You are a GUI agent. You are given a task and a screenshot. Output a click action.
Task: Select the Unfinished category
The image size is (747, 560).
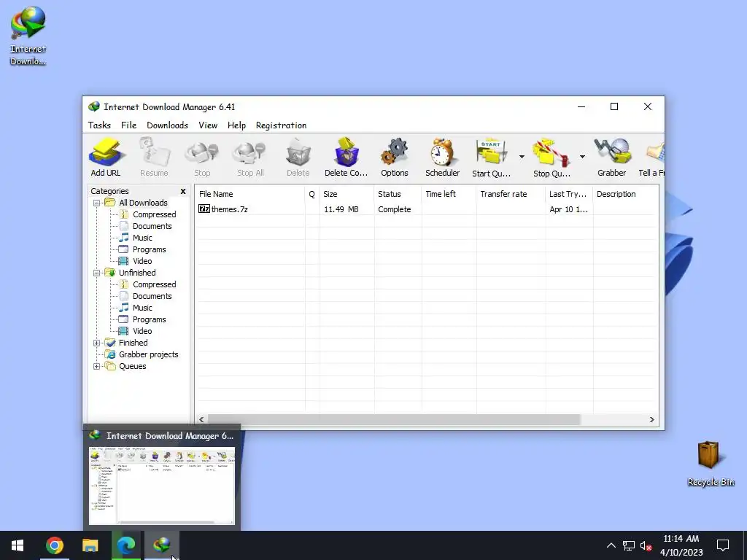click(x=137, y=273)
